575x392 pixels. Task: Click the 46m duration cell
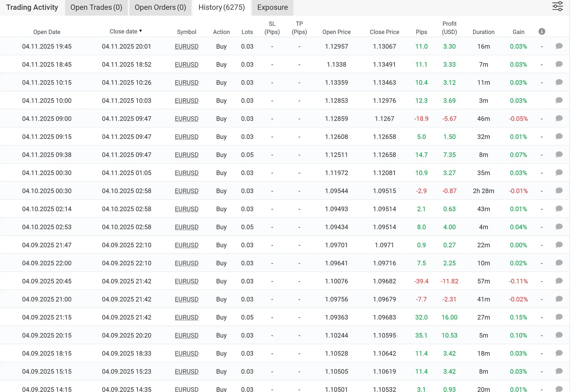tap(483, 118)
